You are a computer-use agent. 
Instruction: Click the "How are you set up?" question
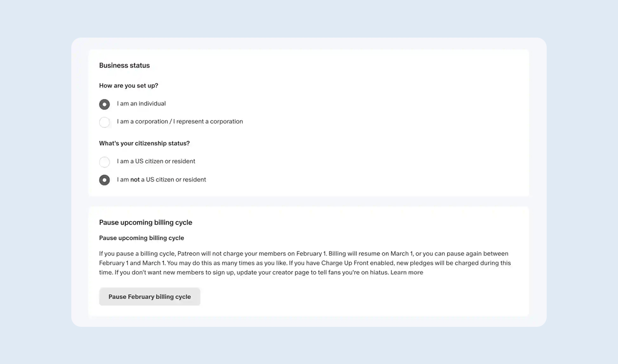pos(128,86)
